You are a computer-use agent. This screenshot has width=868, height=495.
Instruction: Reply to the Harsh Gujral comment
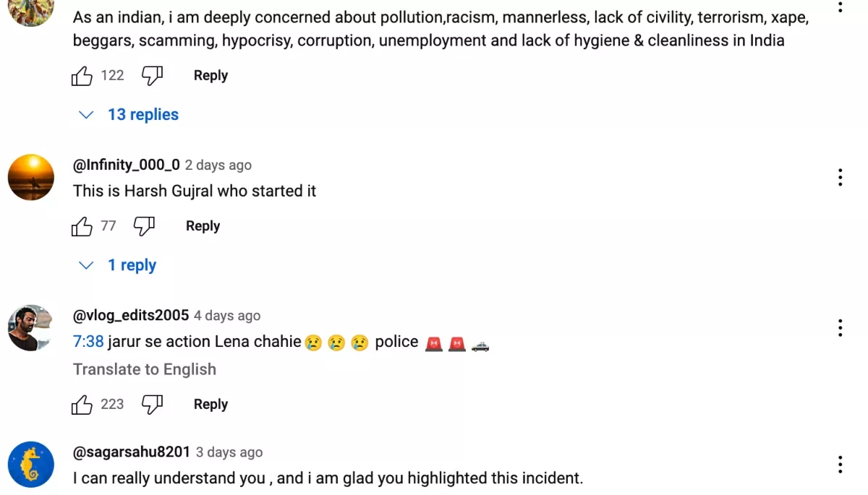203,226
